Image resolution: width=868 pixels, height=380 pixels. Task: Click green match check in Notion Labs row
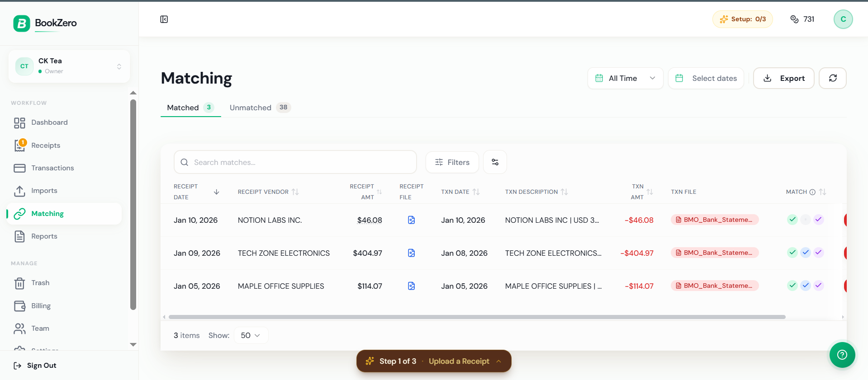point(792,220)
